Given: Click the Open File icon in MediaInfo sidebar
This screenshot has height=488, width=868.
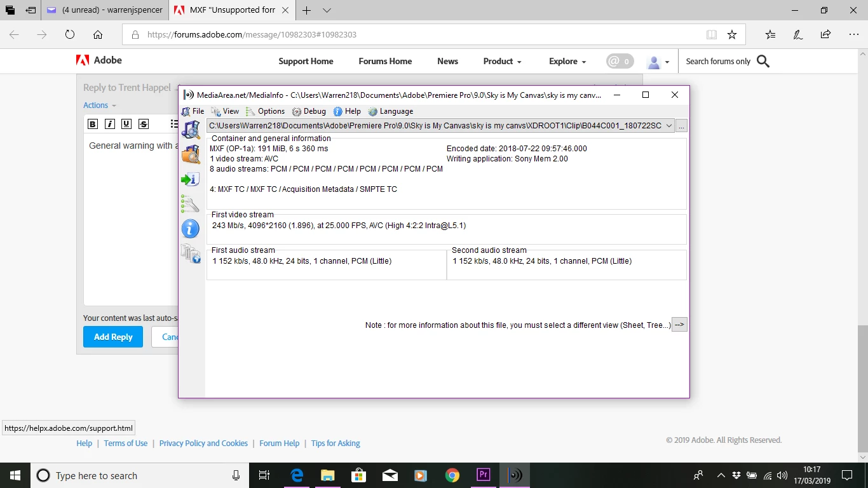Looking at the screenshot, I should click(x=191, y=130).
